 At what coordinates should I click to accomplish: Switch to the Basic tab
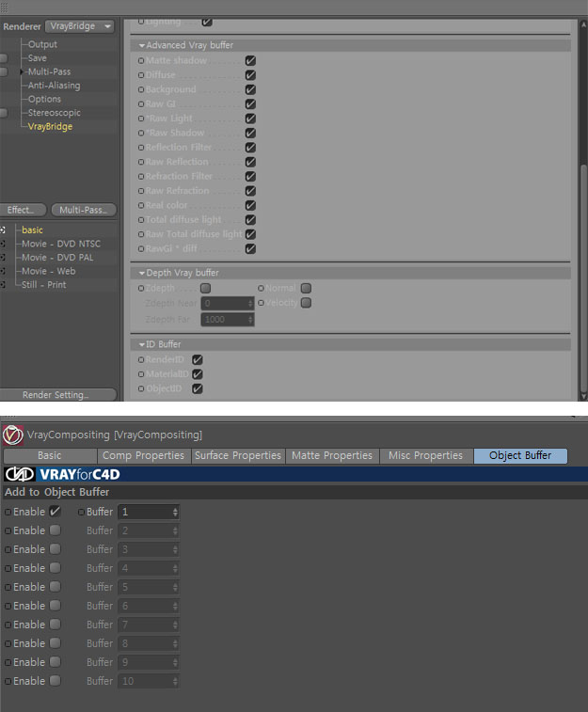pos(50,455)
